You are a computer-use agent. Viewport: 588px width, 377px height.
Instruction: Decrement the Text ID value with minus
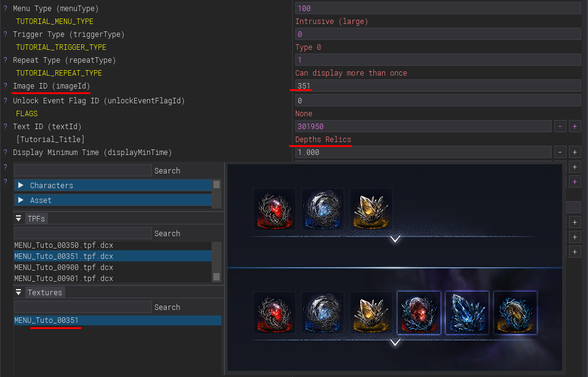[560, 127]
